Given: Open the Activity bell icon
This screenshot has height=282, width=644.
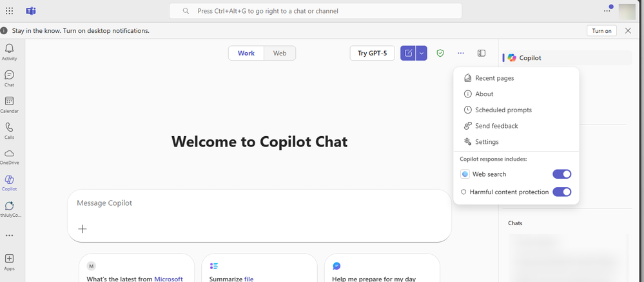Looking at the screenshot, I should (x=9, y=48).
